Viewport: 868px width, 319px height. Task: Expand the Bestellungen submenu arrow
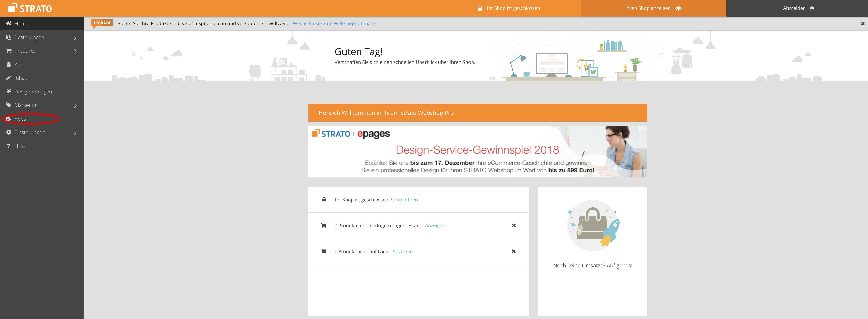coord(75,38)
